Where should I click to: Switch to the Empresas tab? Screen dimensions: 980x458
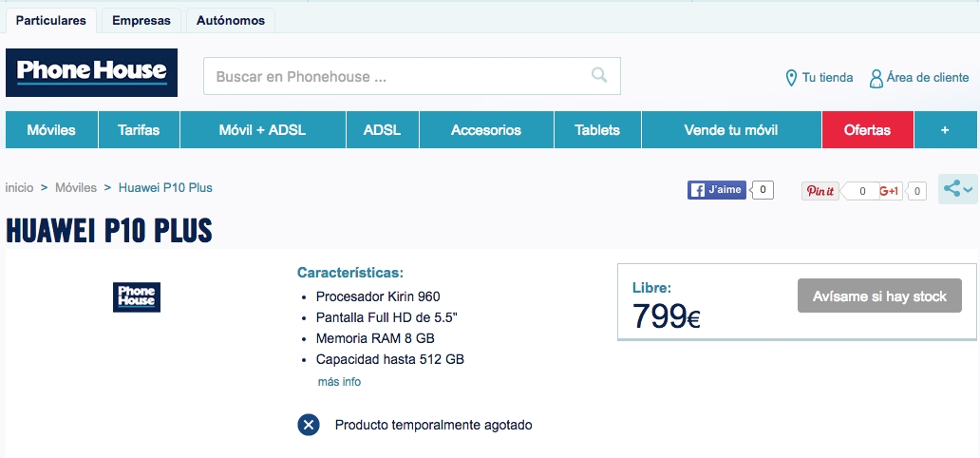[x=141, y=21]
